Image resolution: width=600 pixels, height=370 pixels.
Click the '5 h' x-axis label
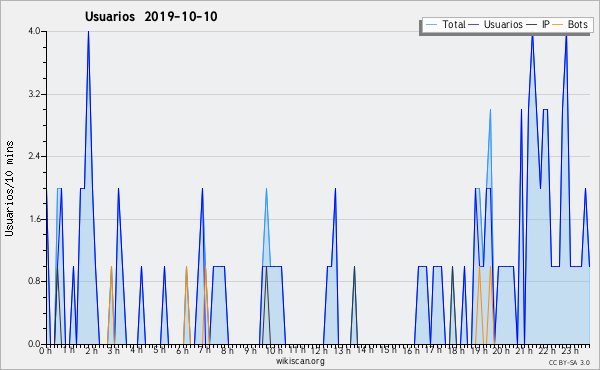160,350
